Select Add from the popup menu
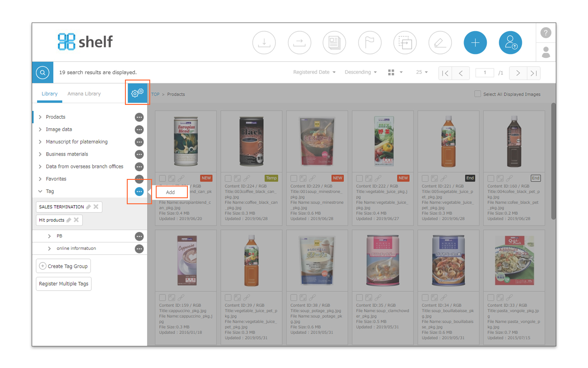 [x=171, y=192]
